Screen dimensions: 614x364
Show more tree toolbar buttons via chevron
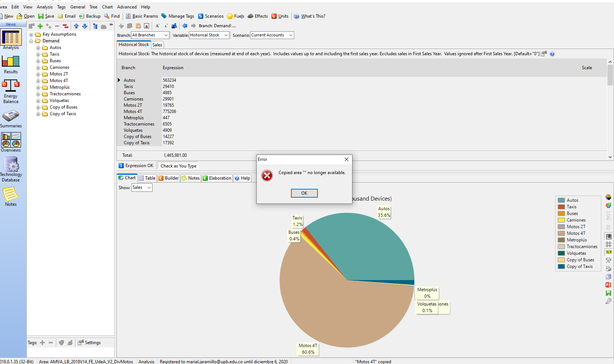[x=111, y=25]
